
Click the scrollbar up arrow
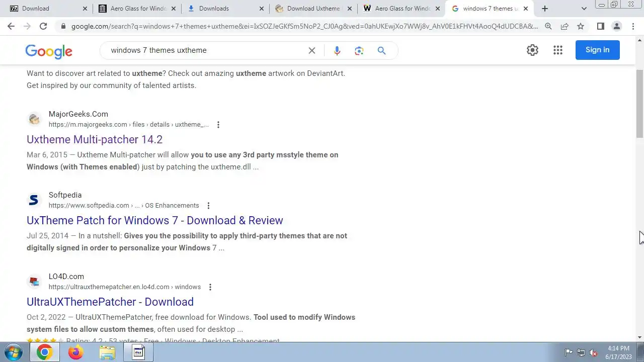coord(640,40)
